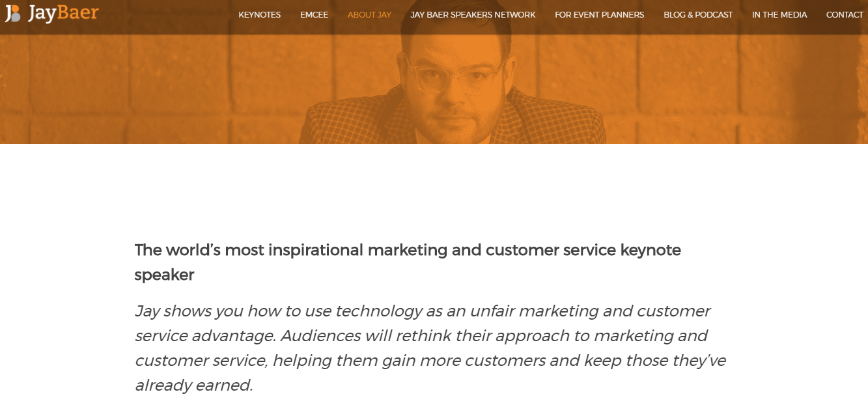Click the JayBaer wordmark in the header
The image size is (868, 418).
pyautogui.click(x=63, y=13)
